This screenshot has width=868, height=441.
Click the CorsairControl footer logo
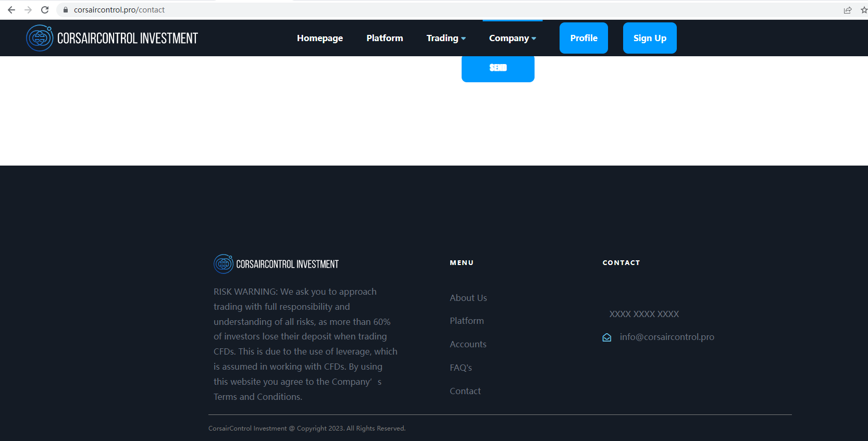click(276, 264)
